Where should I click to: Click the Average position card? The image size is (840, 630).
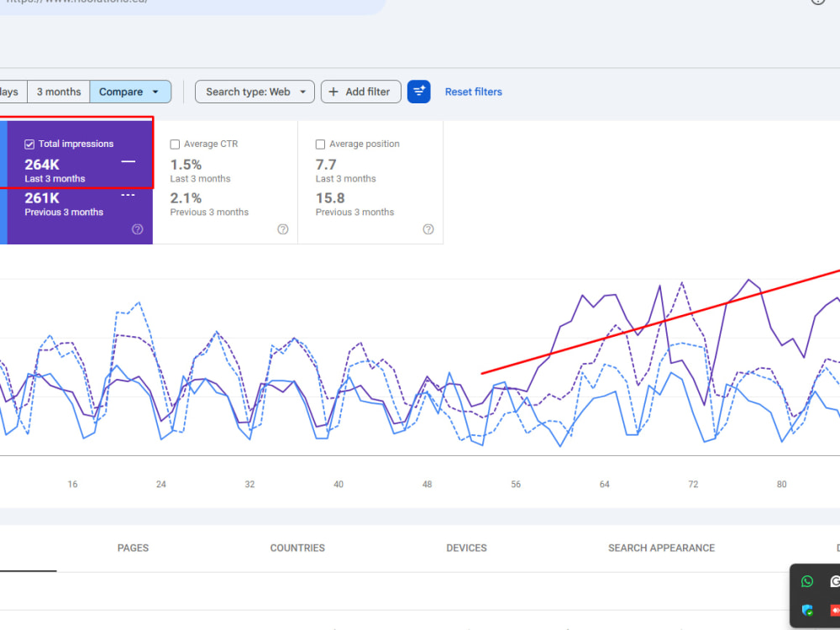pyautogui.click(x=370, y=182)
